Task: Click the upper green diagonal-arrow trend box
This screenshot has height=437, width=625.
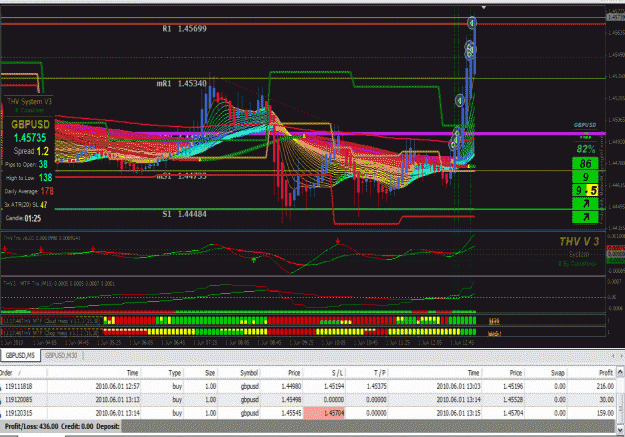Action: point(585,204)
